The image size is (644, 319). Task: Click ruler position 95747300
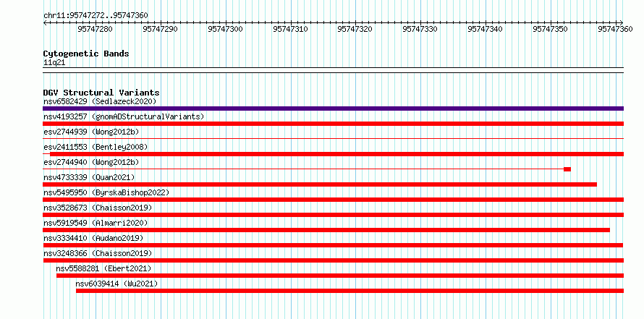[225, 29]
